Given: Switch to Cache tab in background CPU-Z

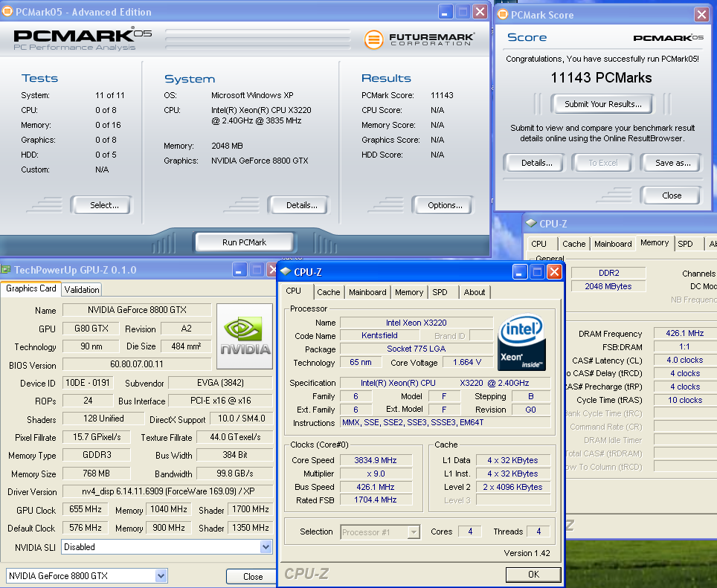Looking at the screenshot, I should click(574, 244).
